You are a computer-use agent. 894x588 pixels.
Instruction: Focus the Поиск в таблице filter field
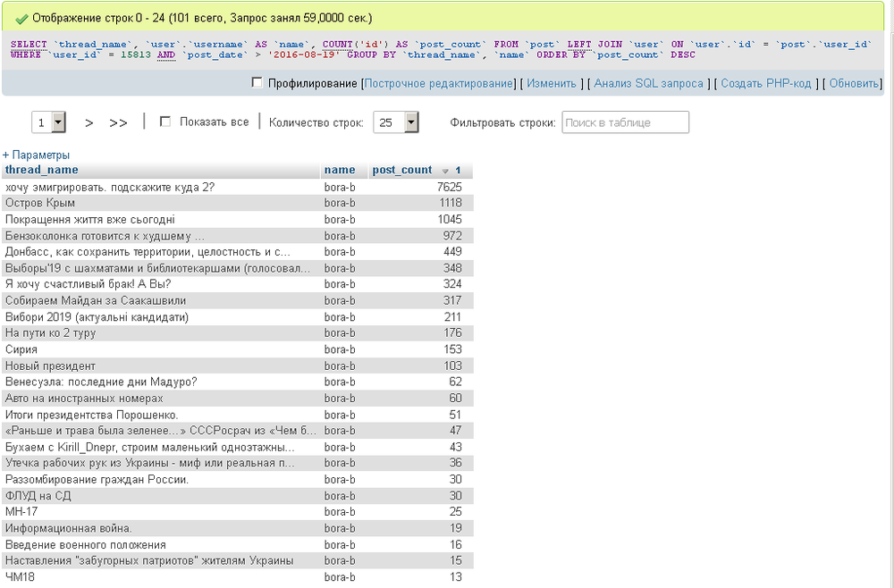(625, 122)
